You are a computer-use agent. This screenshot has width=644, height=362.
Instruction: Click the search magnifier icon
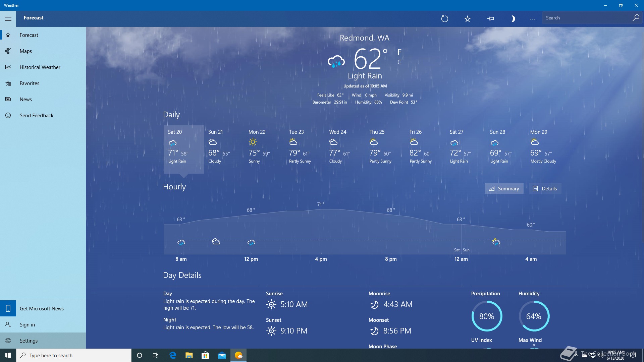coord(636,18)
